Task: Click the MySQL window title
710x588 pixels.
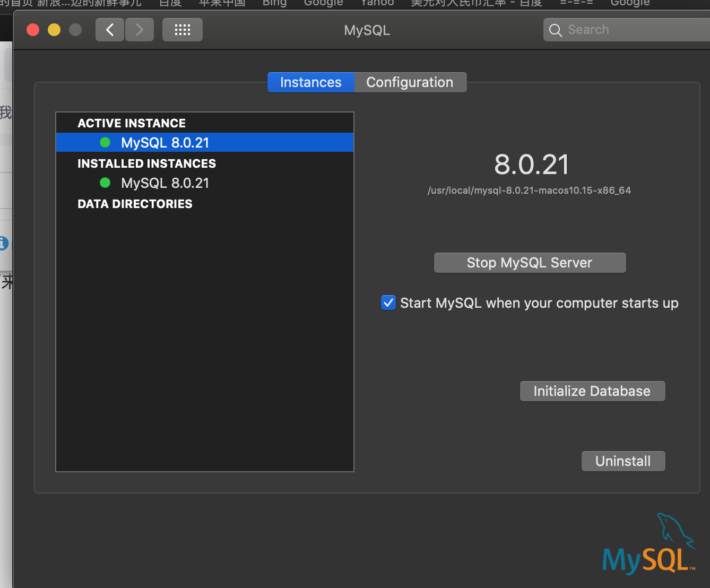Action: (x=367, y=30)
